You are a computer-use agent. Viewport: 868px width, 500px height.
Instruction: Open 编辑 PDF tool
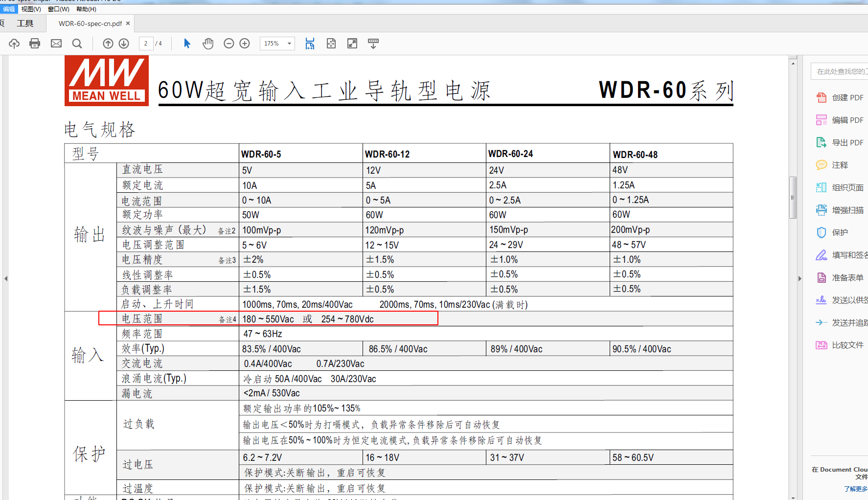point(840,120)
